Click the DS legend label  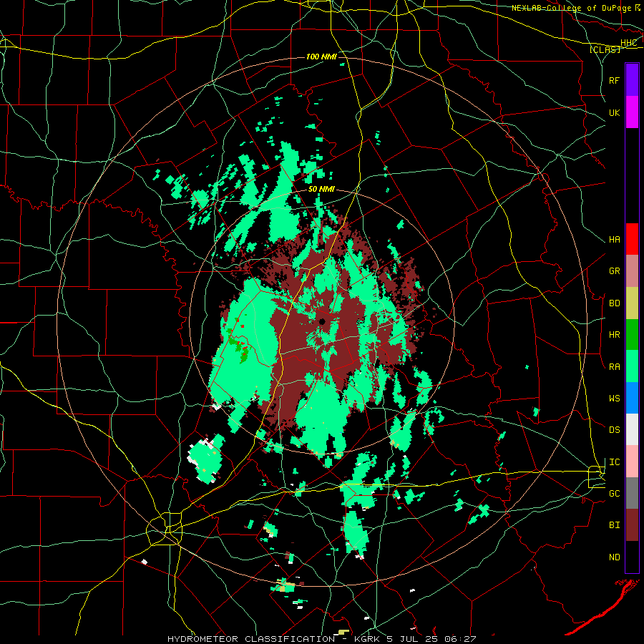click(x=614, y=430)
